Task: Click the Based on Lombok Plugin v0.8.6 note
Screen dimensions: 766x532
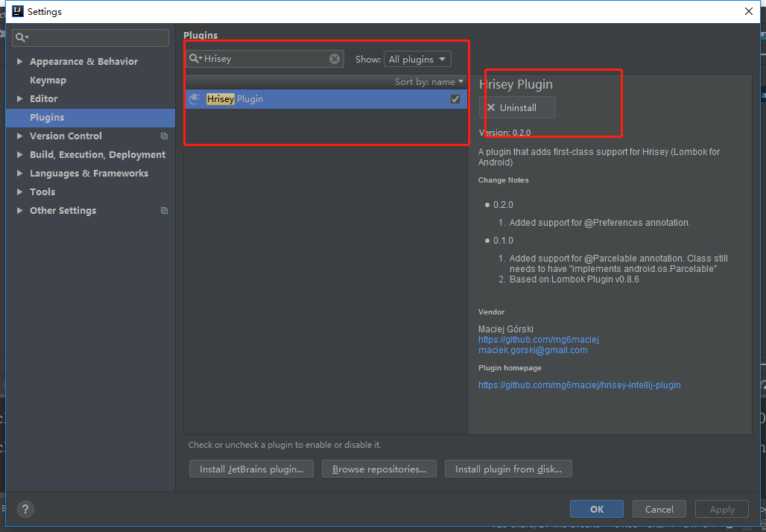Action: click(x=574, y=279)
